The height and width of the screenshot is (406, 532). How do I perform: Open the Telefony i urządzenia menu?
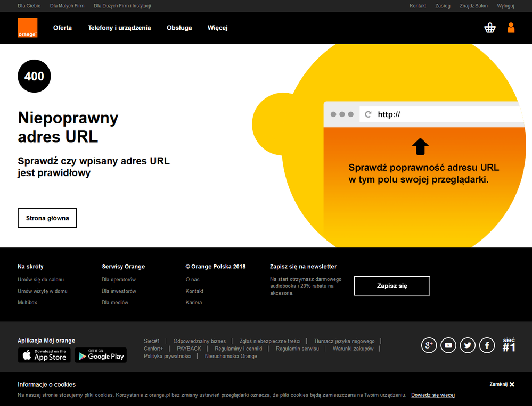point(119,28)
